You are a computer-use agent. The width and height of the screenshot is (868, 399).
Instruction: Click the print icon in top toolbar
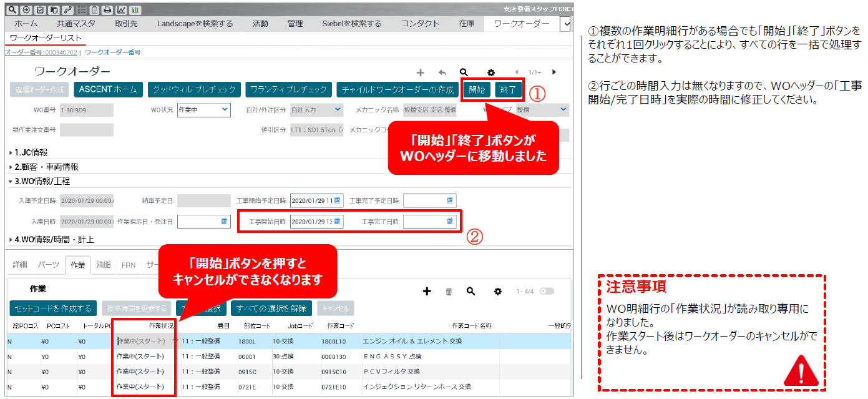tap(107, 10)
